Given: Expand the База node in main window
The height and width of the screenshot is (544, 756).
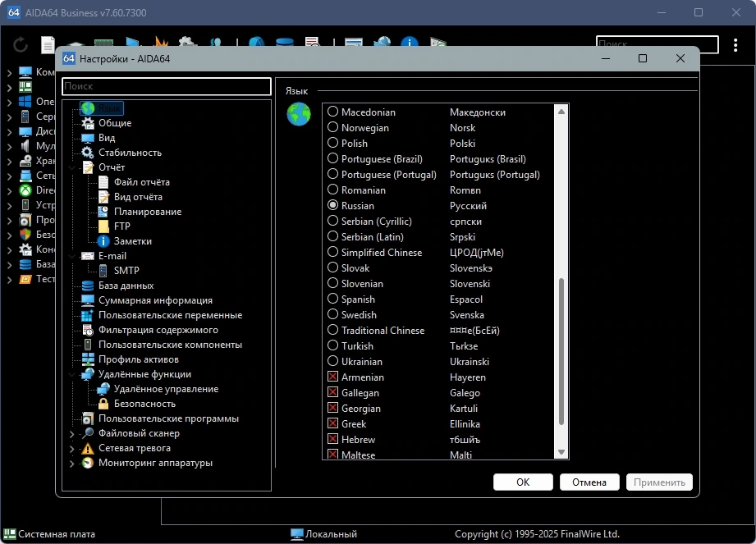Looking at the screenshot, I should 9,264.
